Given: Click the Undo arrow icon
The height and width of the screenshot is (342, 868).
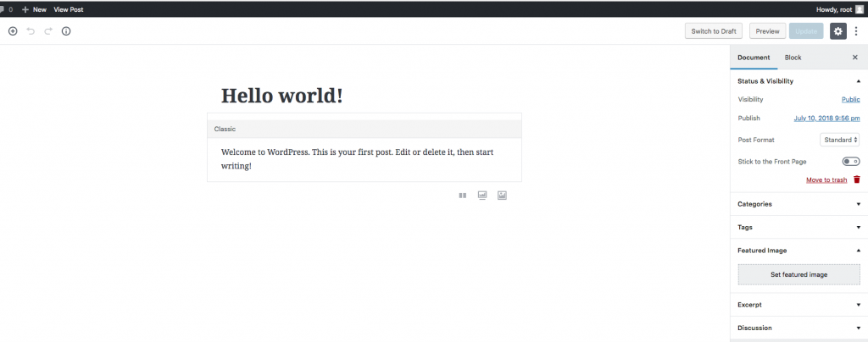Looking at the screenshot, I should tap(31, 31).
